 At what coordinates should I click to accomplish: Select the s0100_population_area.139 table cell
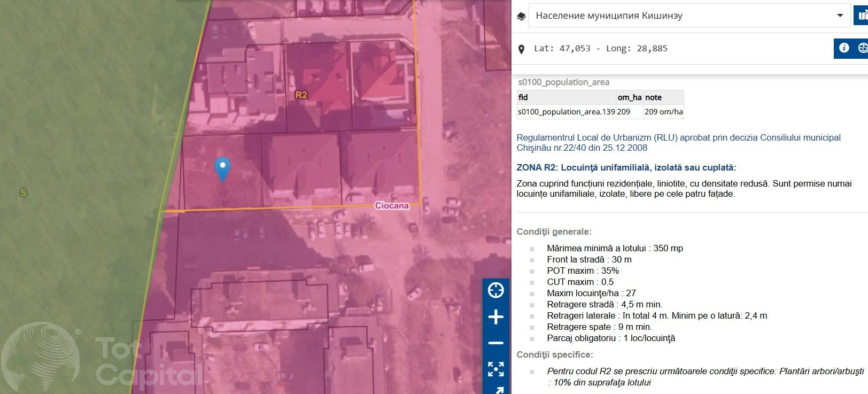pos(566,112)
